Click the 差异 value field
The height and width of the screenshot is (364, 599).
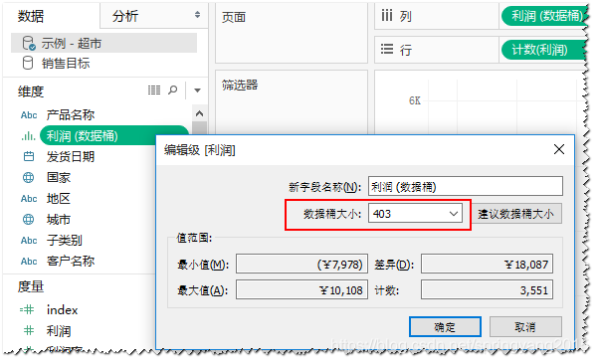tap(487, 264)
